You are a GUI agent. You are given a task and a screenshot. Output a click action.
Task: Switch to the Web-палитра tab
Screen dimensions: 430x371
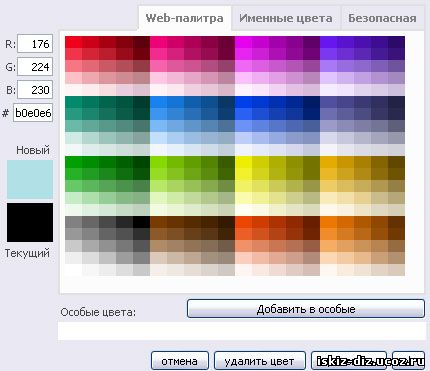(184, 18)
